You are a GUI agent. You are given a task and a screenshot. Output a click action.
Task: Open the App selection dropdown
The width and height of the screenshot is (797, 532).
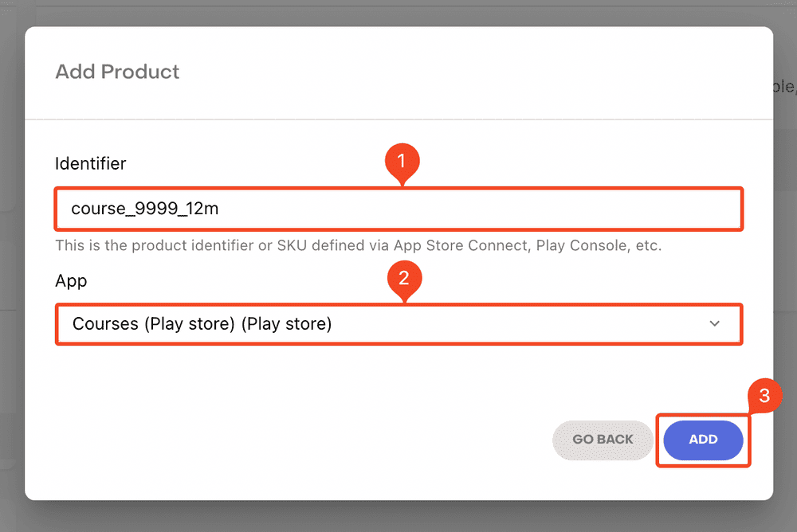coord(398,324)
